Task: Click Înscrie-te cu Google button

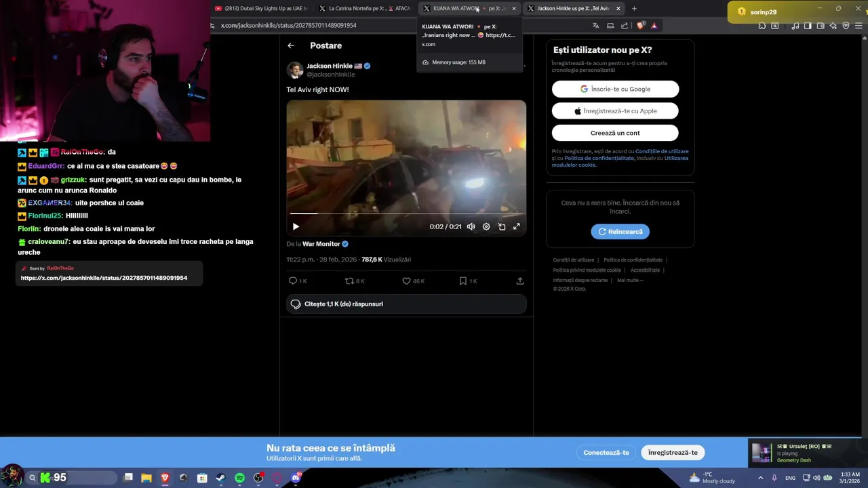Action: [615, 89]
